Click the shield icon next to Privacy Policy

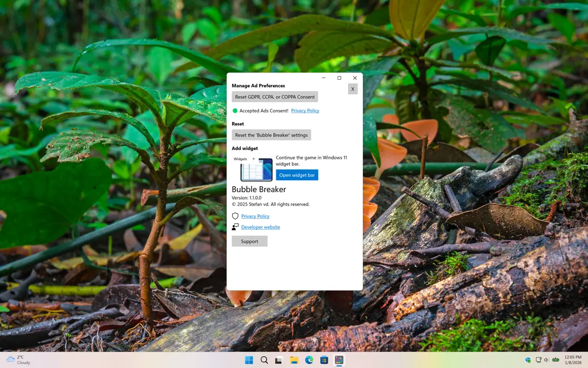click(235, 216)
